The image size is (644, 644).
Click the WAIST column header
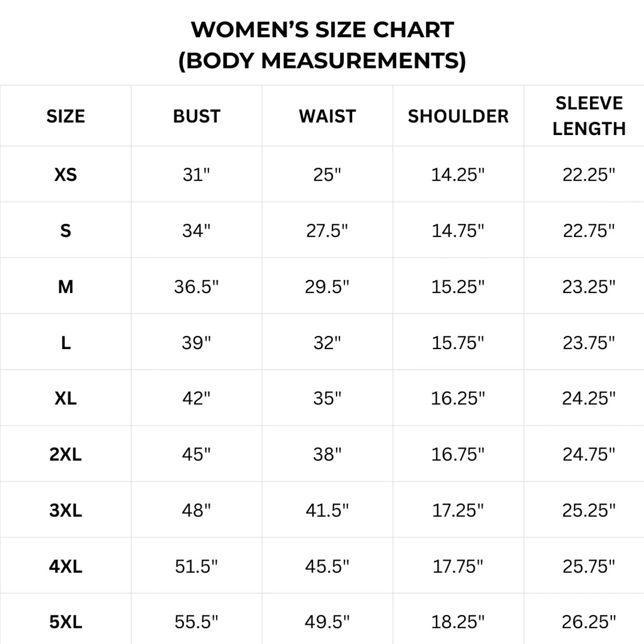pos(327,116)
